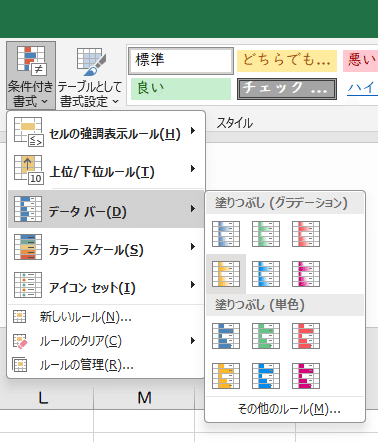Expand arrow next to カラー スケール
This screenshot has height=442, width=378.
(x=193, y=247)
